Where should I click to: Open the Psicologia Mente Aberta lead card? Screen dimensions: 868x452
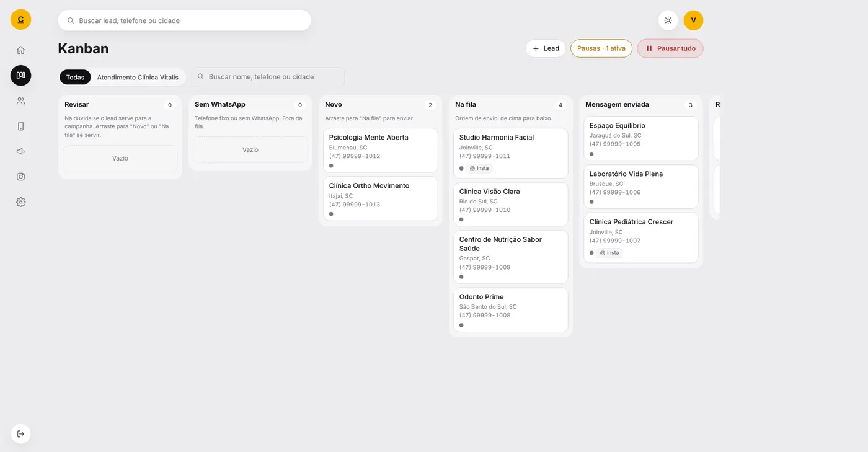coord(381,150)
